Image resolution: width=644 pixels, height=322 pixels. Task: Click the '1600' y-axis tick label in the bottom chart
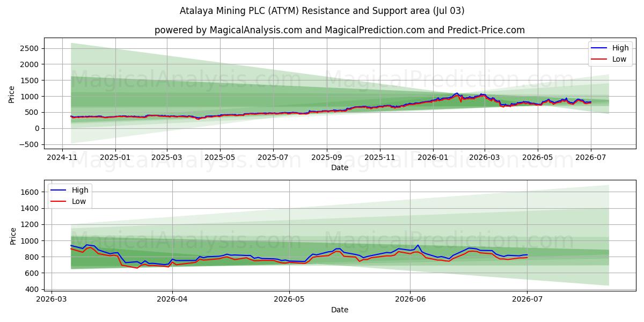click(30, 192)
